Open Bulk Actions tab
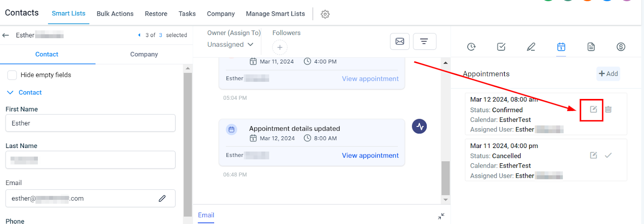 [x=115, y=14]
